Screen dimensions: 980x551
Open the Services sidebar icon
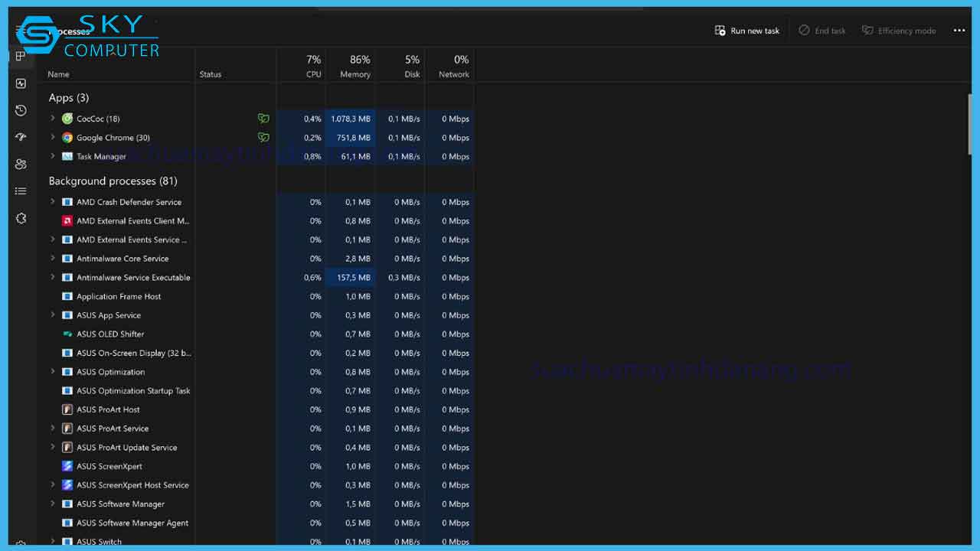coord(21,218)
